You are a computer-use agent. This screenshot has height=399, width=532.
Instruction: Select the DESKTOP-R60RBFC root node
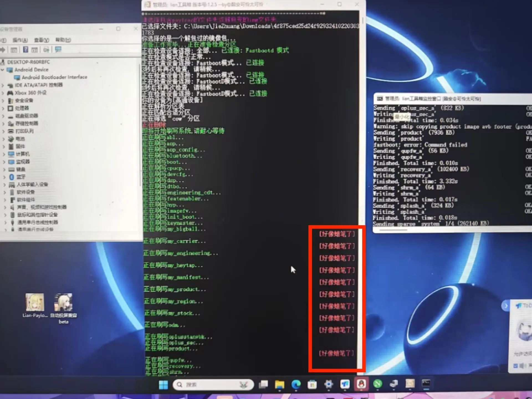(x=29, y=62)
